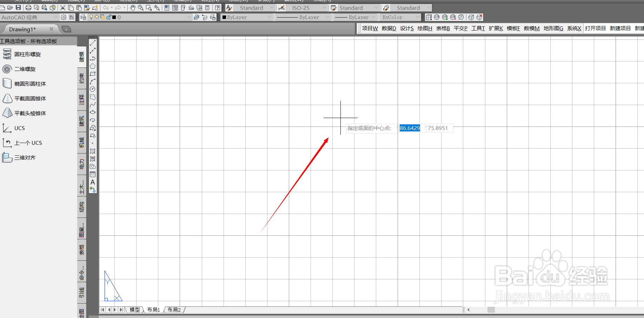Click the Copy icon
Screen dimensions: 644x318
[71, 7]
